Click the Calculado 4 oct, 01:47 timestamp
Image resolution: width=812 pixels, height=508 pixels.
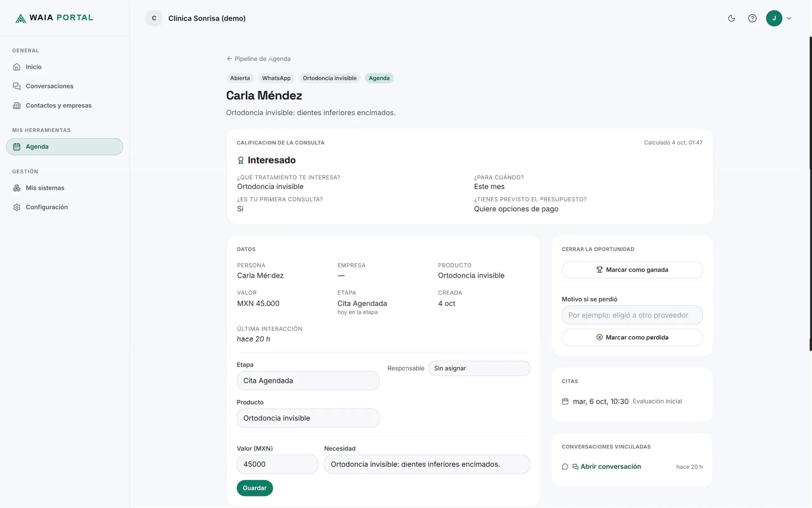pyautogui.click(x=673, y=143)
